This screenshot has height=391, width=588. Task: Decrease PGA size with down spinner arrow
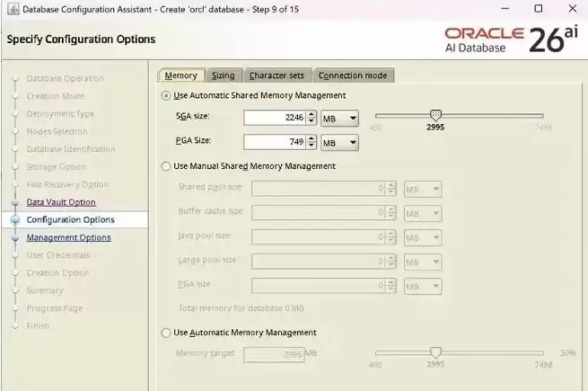point(312,146)
